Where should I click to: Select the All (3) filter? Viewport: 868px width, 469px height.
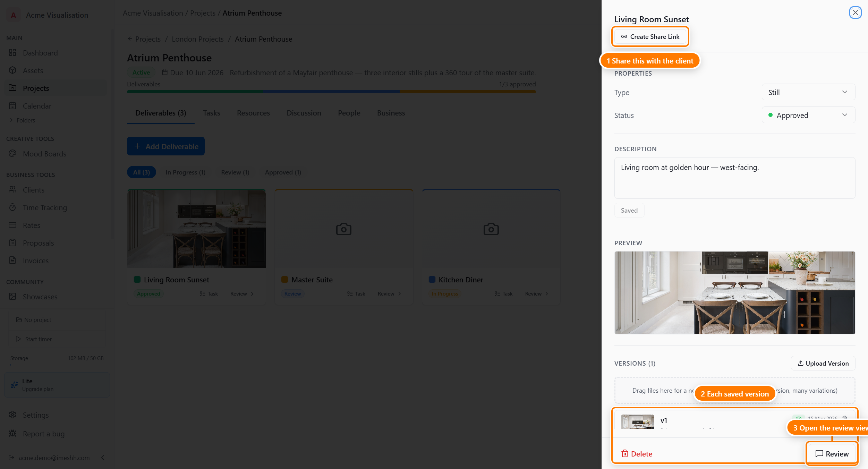pos(142,172)
